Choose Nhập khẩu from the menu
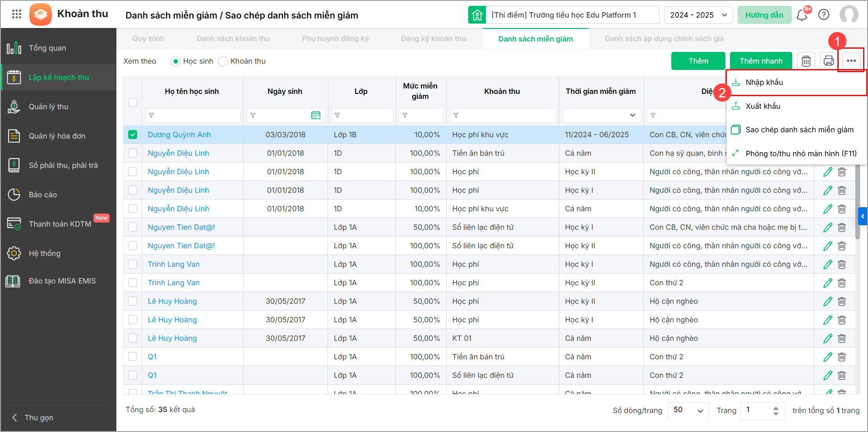Image resolution: width=868 pixels, height=432 pixels. point(764,82)
